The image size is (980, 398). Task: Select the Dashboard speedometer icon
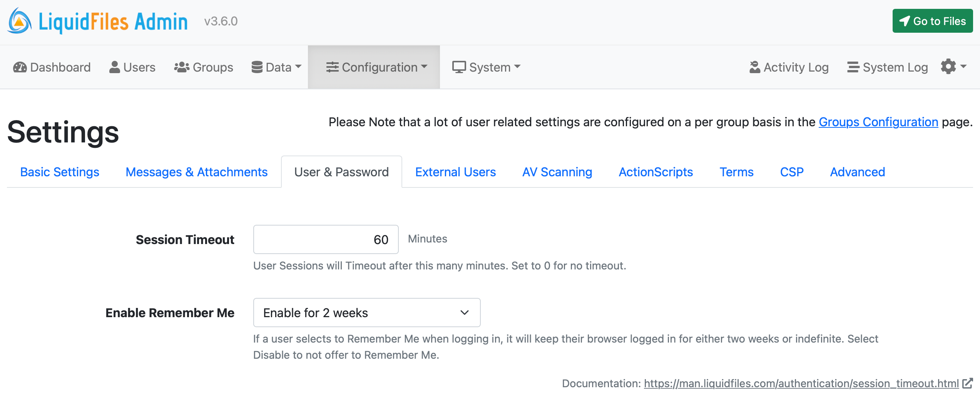20,67
